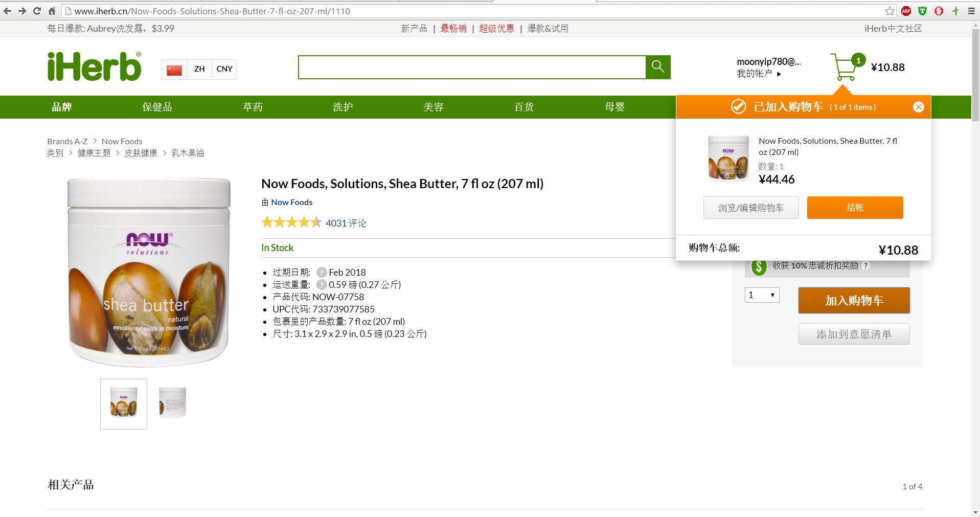
Task: Click the China flag icon
Action: pos(174,70)
